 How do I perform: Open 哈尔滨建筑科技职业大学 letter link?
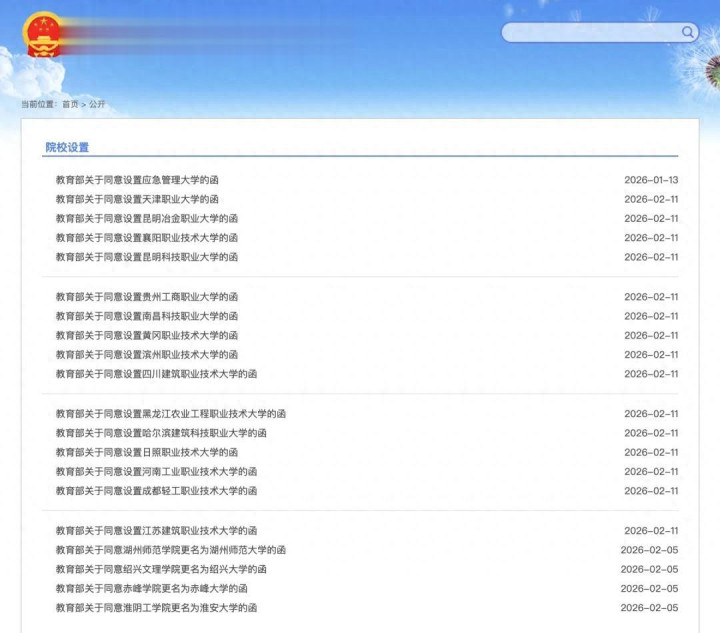tap(161, 433)
